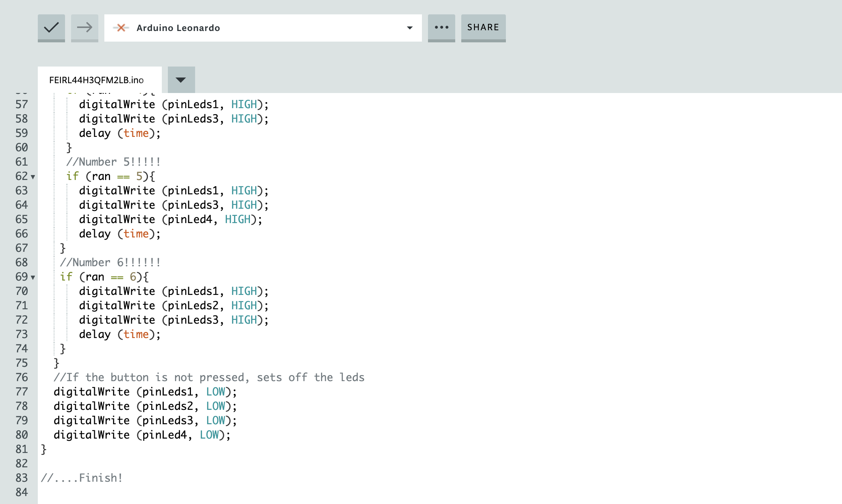The height and width of the screenshot is (504, 842).
Task: Click 'delay (time);' on line 66
Action: tap(120, 234)
